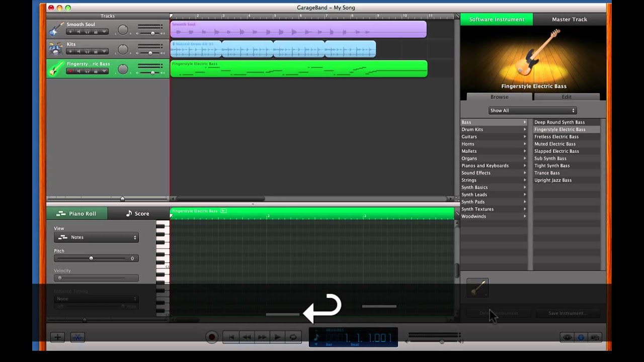Add a new track with plus button
This screenshot has width=644, height=362.
tap(57, 337)
